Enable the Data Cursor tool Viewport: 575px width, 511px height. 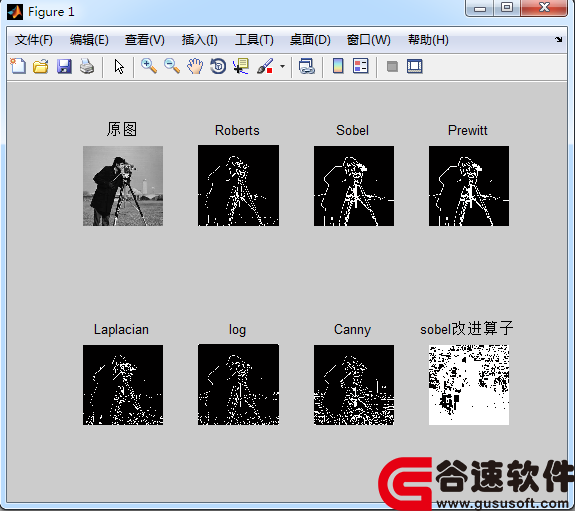pyautogui.click(x=241, y=66)
